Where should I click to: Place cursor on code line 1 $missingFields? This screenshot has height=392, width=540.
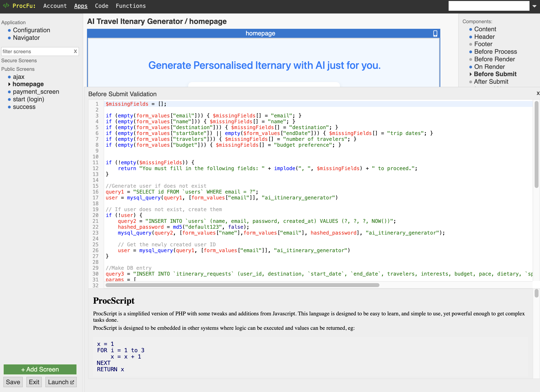coord(127,104)
